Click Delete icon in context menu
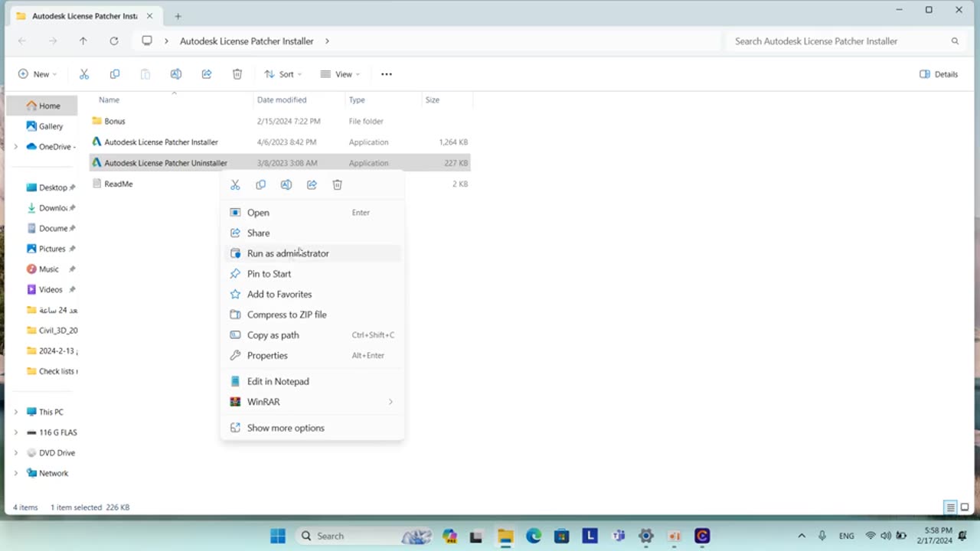The width and height of the screenshot is (980, 551). point(338,184)
